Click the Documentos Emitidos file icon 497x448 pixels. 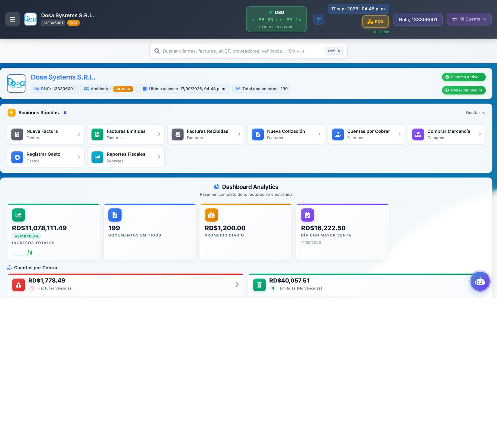(115, 215)
